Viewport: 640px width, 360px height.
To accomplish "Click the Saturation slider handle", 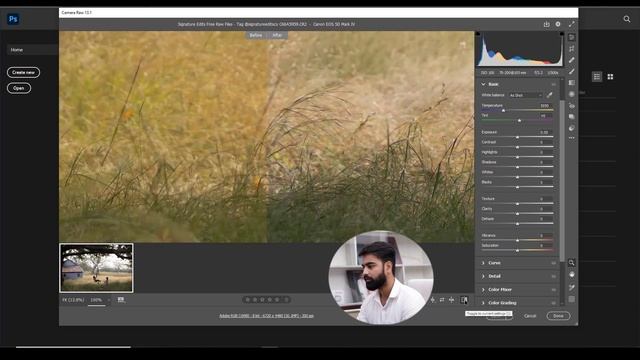I will pyautogui.click(x=518, y=251).
